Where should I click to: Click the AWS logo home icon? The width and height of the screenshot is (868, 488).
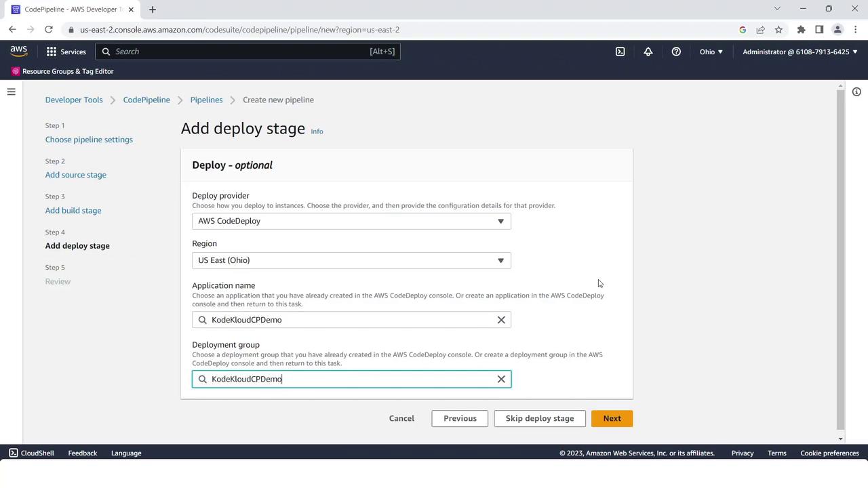19,52
